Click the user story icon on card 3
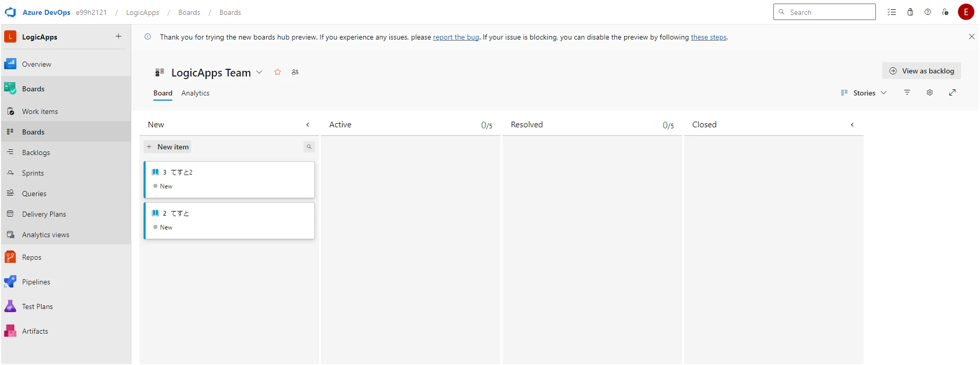This screenshot has width=980, height=365. [x=155, y=172]
